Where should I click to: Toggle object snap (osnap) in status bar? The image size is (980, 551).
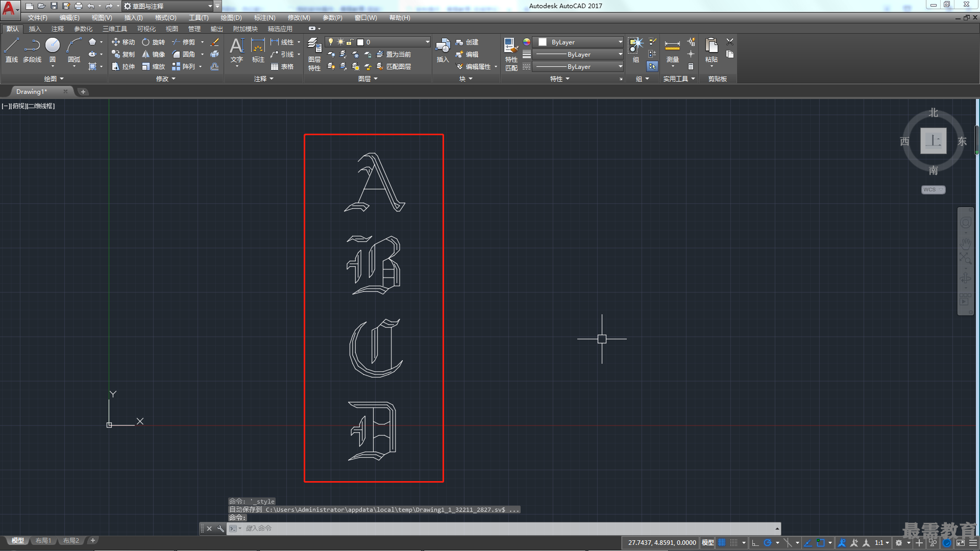pos(821,543)
